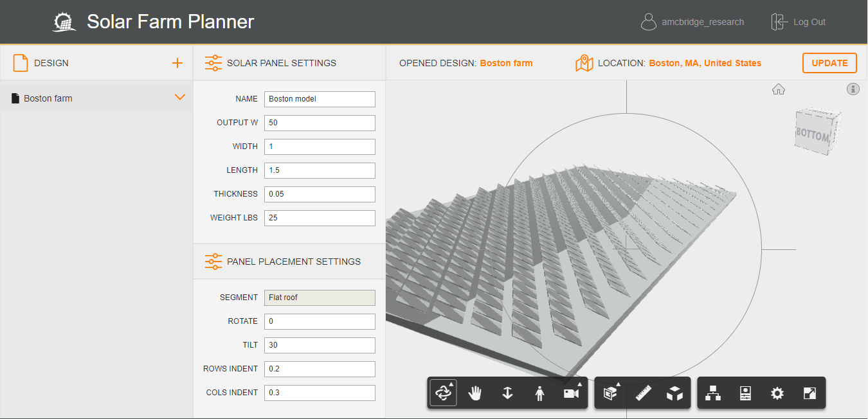Open the Boston, MA location link
Screen dimensions: 868x419
click(x=704, y=63)
